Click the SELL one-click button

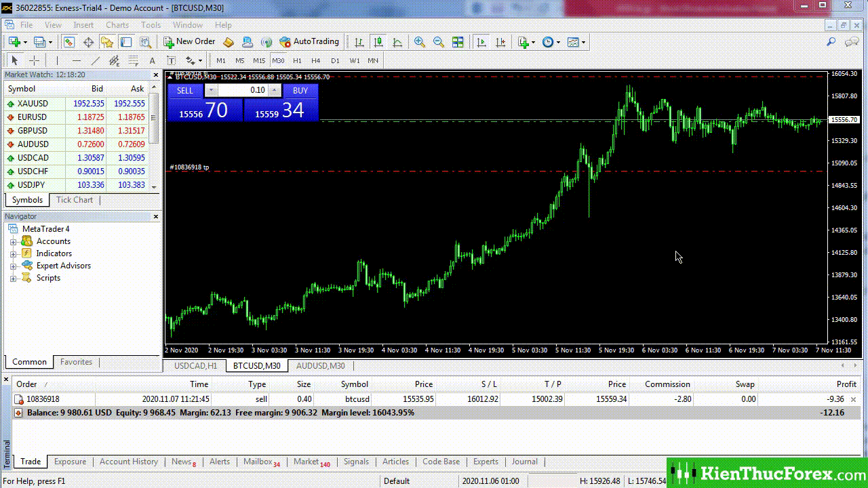[x=185, y=90]
